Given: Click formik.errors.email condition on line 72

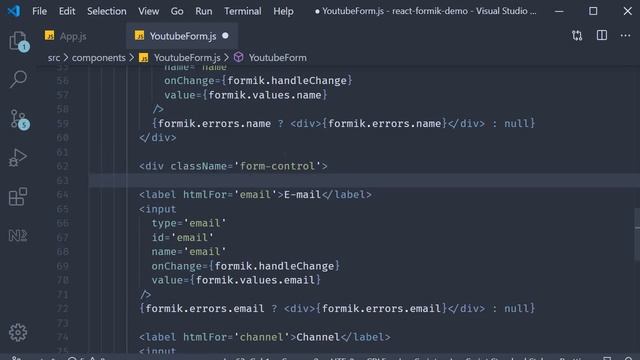Looking at the screenshot, I should (x=204, y=308).
